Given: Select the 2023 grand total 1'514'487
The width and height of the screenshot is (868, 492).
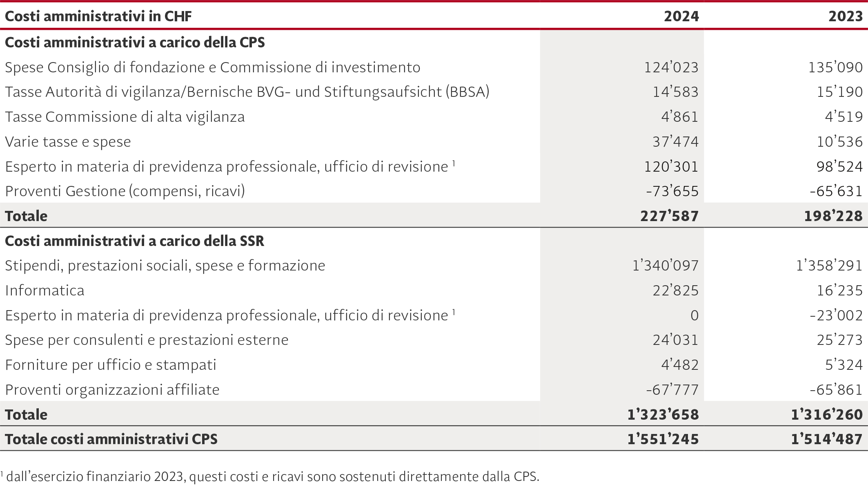Looking at the screenshot, I should pos(827,439).
